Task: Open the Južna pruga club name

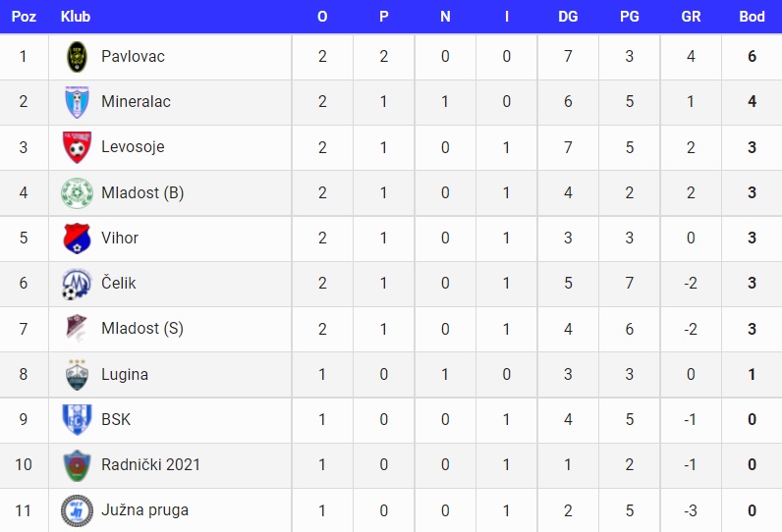Action: (144, 510)
